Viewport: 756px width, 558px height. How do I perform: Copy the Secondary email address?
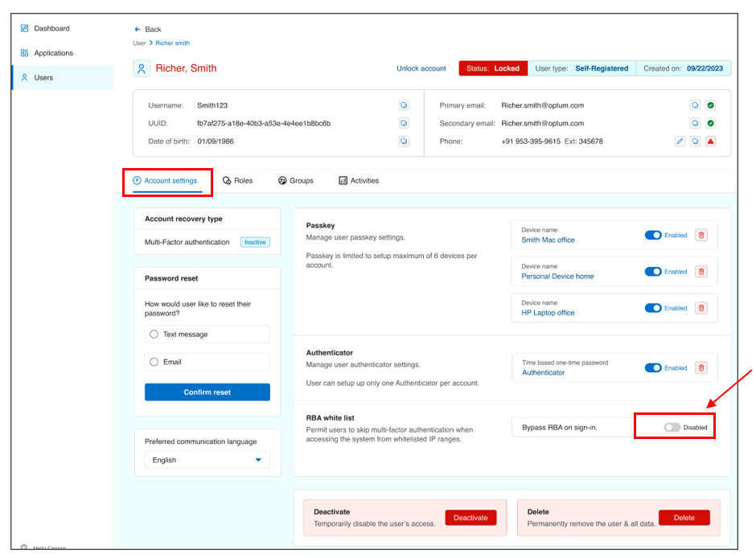695,123
